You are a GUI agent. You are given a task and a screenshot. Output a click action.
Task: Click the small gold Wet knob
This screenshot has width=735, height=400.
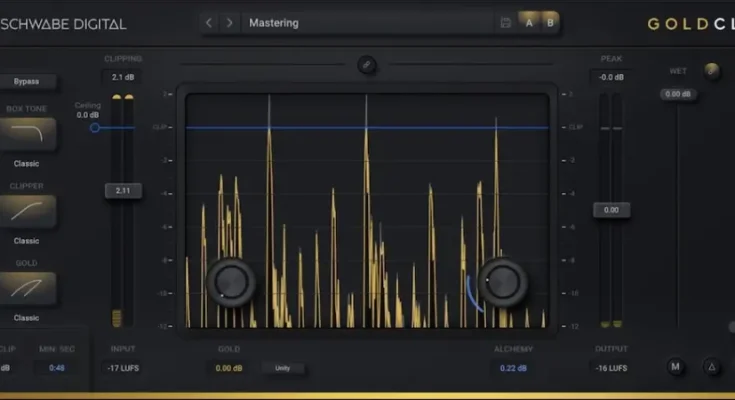[x=712, y=70]
